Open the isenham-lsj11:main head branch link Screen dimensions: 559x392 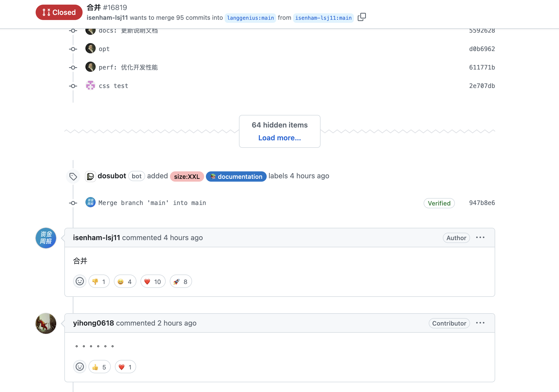point(323,18)
